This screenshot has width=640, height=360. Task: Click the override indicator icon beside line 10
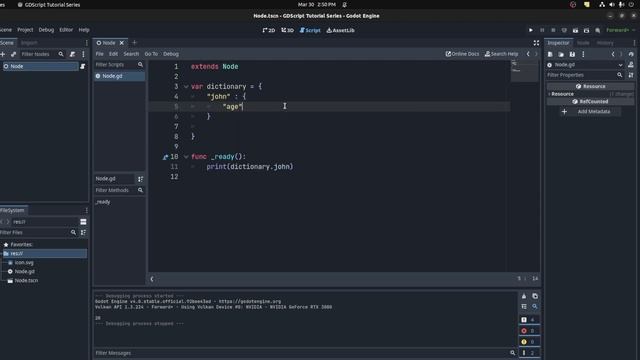click(x=165, y=157)
